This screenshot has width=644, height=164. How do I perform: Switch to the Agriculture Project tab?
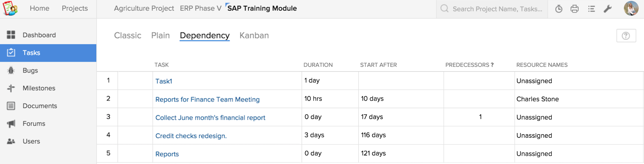(x=144, y=8)
